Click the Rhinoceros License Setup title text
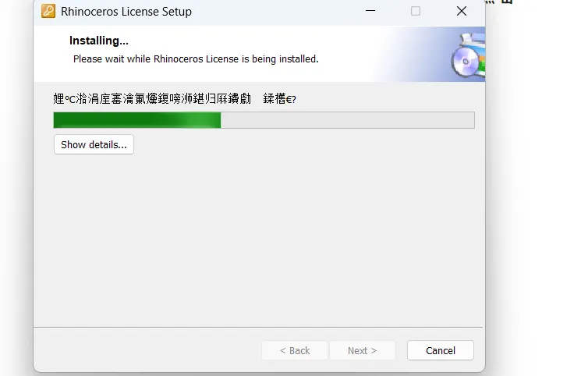Viewport: 588px width, 376px height. pos(126,12)
